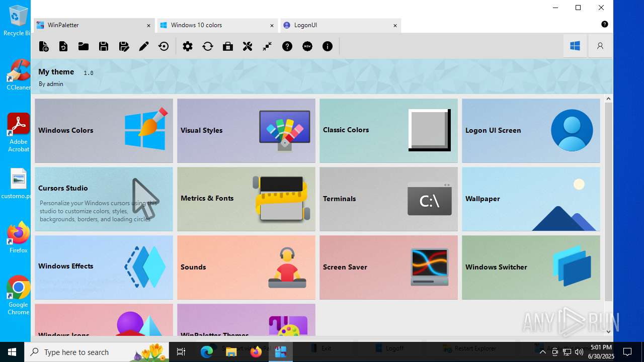
Task: Click the taskbar search box
Action: [98, 352]
